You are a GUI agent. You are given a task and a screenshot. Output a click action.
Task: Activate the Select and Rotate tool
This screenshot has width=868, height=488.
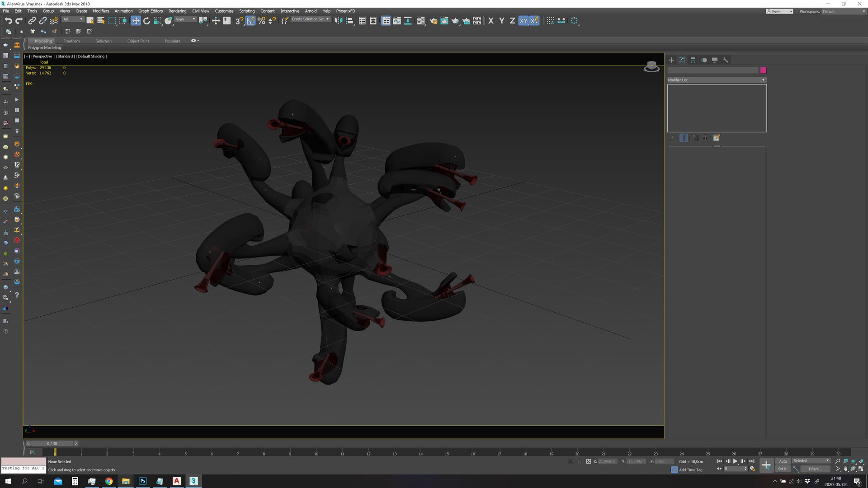point(146,21)
